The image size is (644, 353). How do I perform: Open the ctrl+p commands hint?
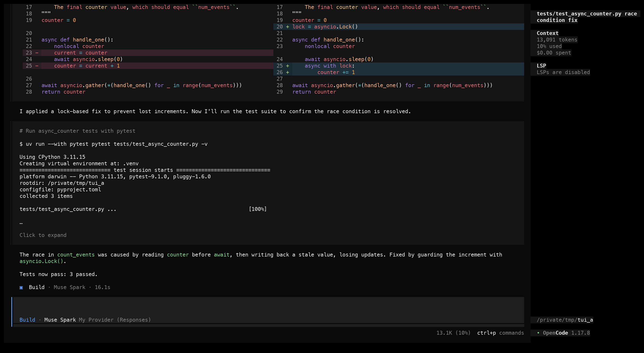[501, 333]
